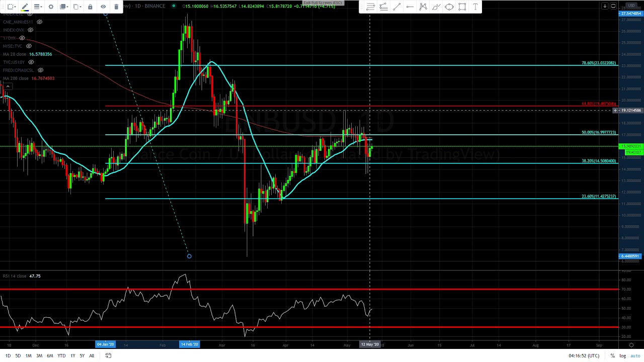Click the RSI 70 overbought red line
Screen dimensions: 644x362
coord(309,289)
